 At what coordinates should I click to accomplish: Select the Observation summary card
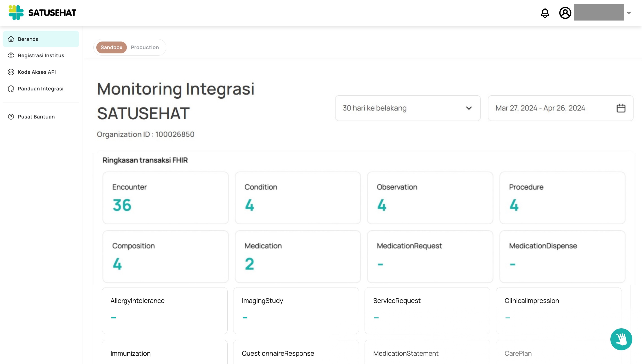(430, 198)
